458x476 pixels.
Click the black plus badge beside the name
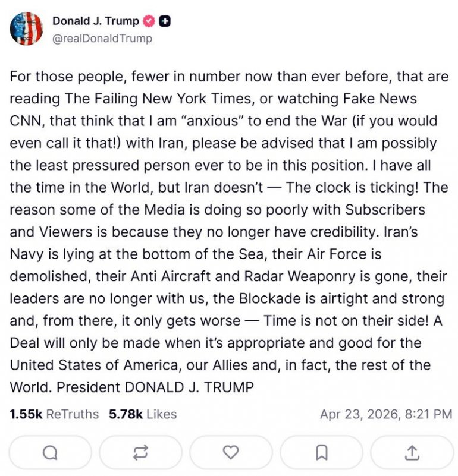click(167, 21)
